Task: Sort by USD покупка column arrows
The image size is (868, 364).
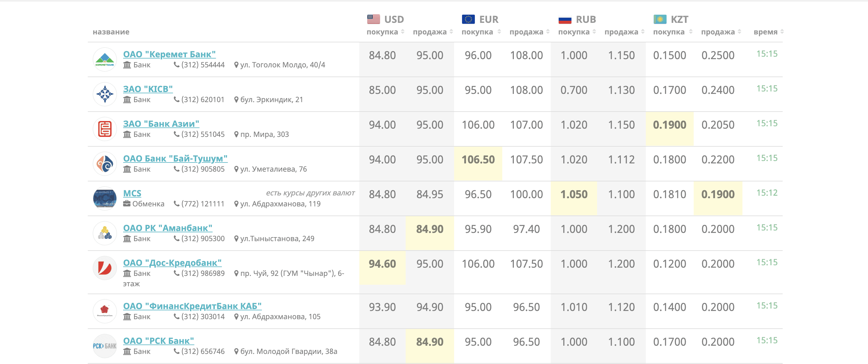Action: point(403,32)
